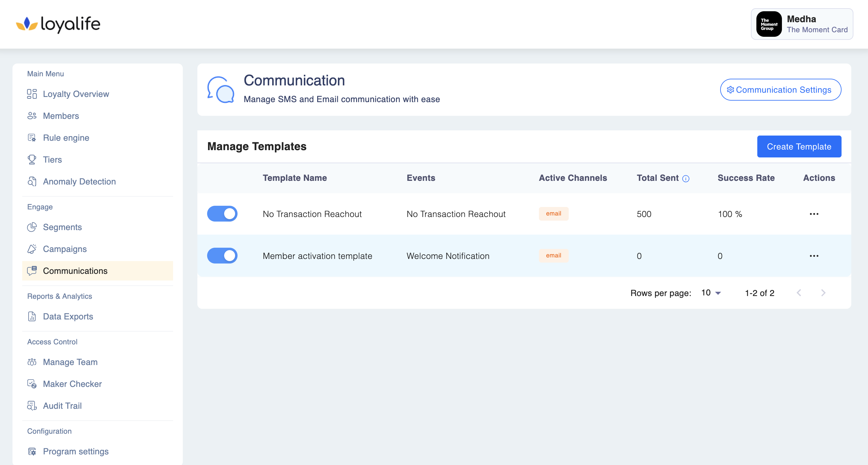
Task: Open the Members menu item
Action: pyautogui.click(x=61, y=116)
